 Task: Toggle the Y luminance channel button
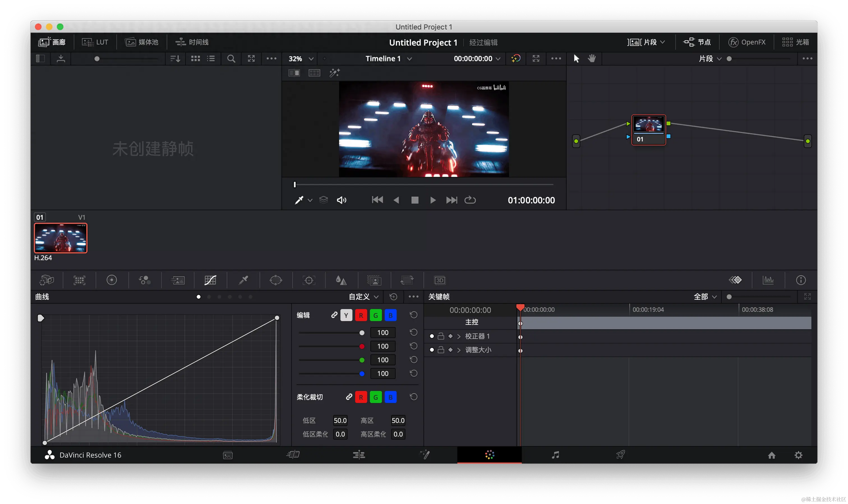coord(346,315)
